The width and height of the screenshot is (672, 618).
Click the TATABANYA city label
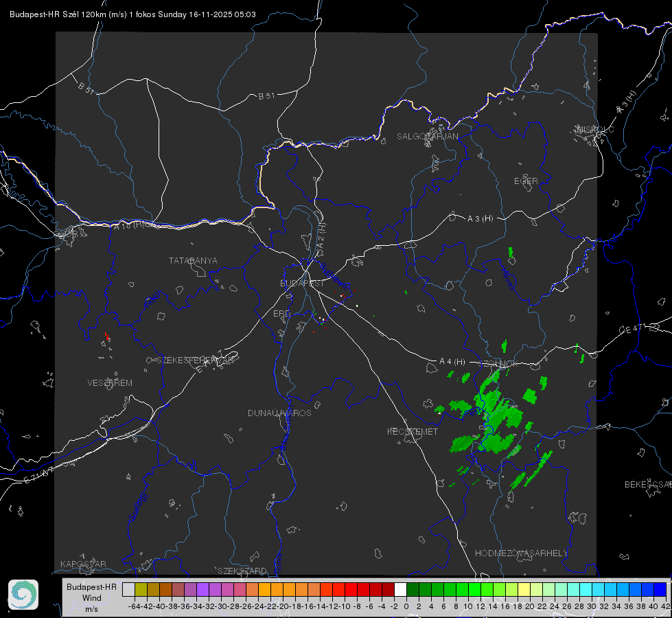point(193,261)
